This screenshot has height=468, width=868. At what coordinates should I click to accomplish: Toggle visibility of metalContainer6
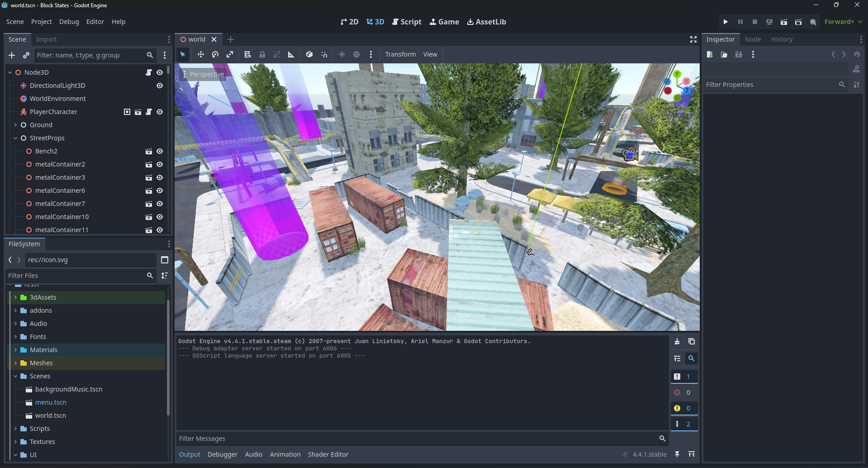pyautogui.click(x=160, y=191)
